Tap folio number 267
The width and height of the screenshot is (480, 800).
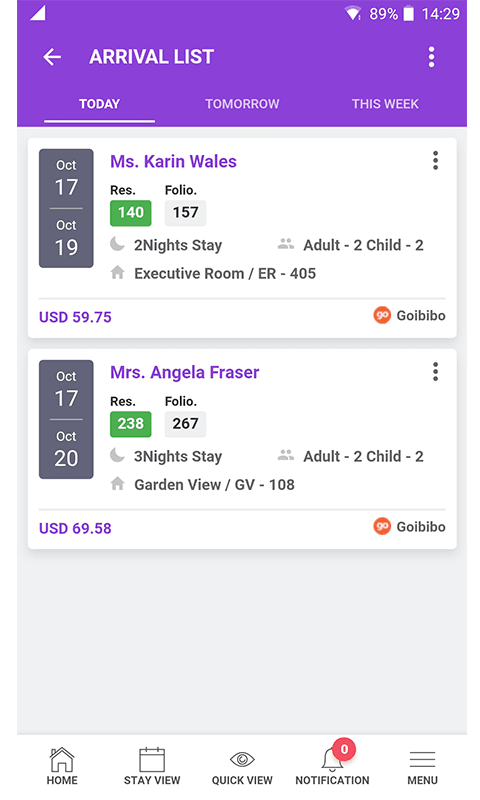tap(185, 424)
